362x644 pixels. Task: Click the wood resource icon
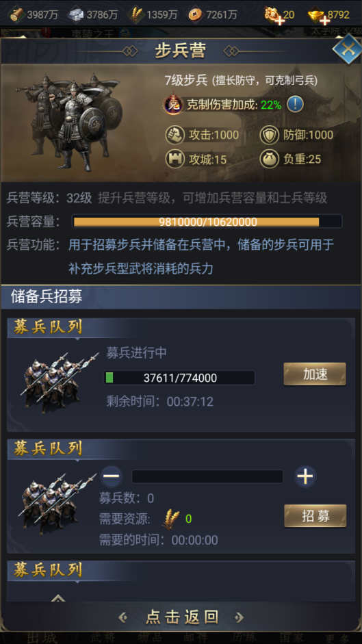click(x=16, y=14)
